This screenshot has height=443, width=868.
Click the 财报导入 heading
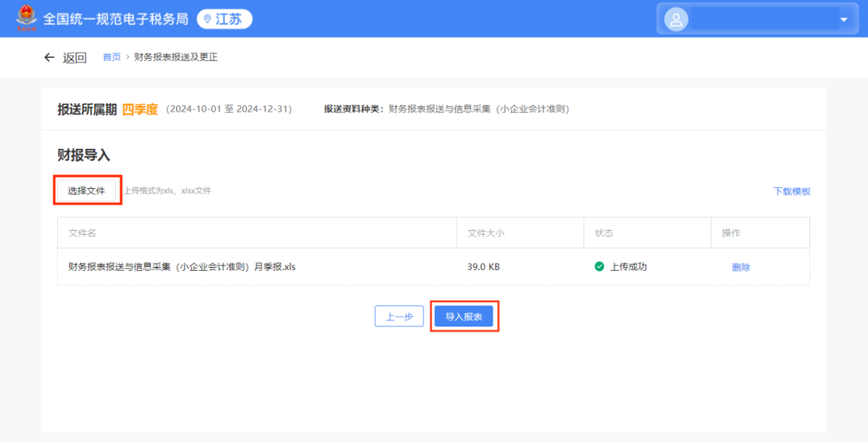click(84, 155)
